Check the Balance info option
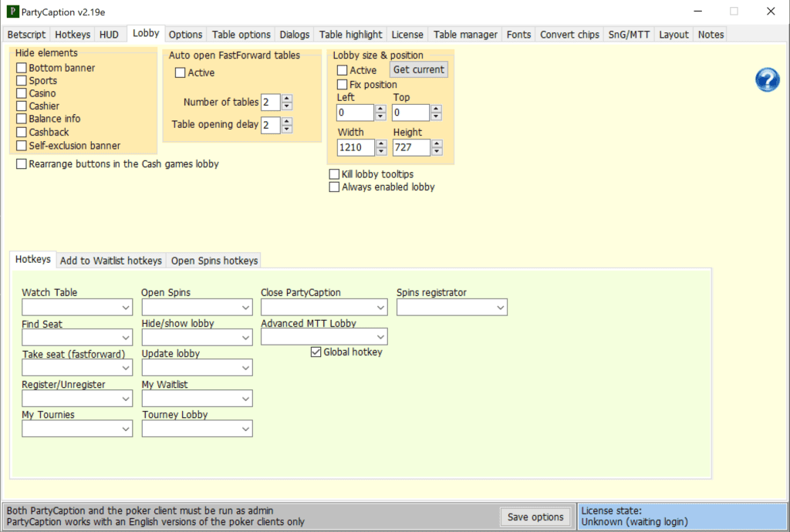The image size is (790, 532). click(21, 119)
